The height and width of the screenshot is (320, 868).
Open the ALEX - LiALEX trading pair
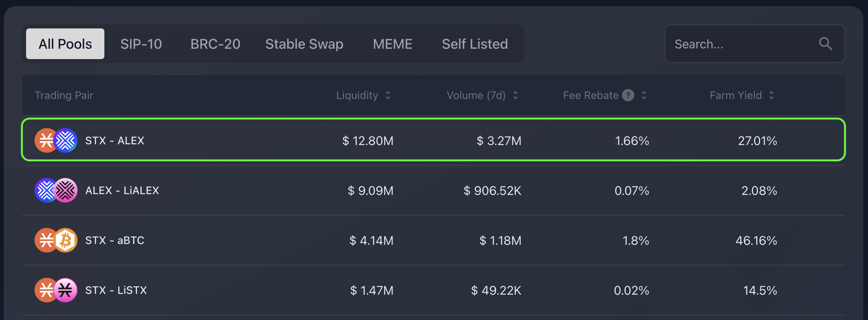point(122,190)
